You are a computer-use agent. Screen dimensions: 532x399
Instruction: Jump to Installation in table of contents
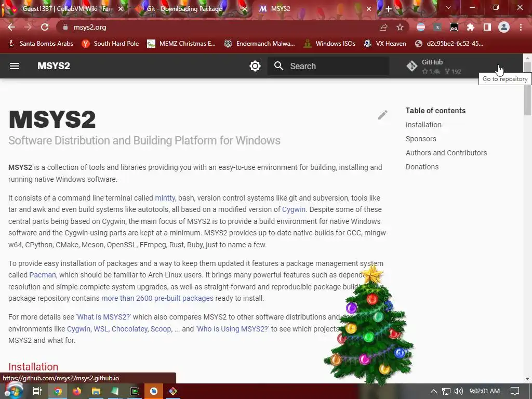pos(423,125)
